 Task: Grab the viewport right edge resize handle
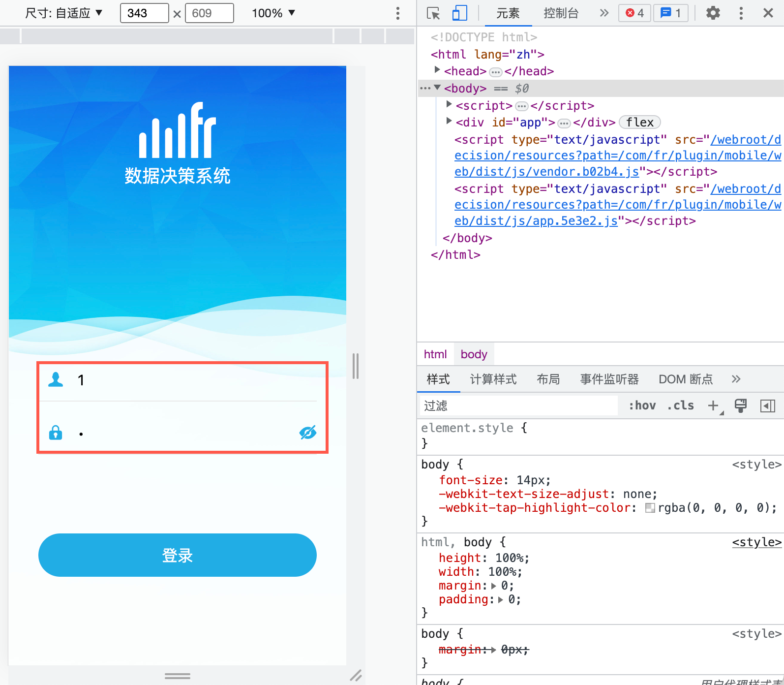pyautogui.click(x=356, y=366)
